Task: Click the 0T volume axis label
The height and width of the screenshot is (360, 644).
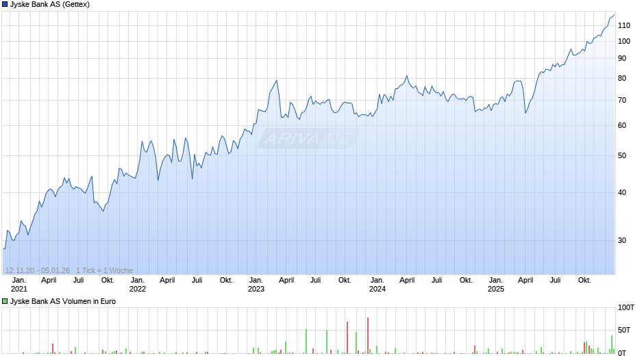Action: [x=622, y=353]
